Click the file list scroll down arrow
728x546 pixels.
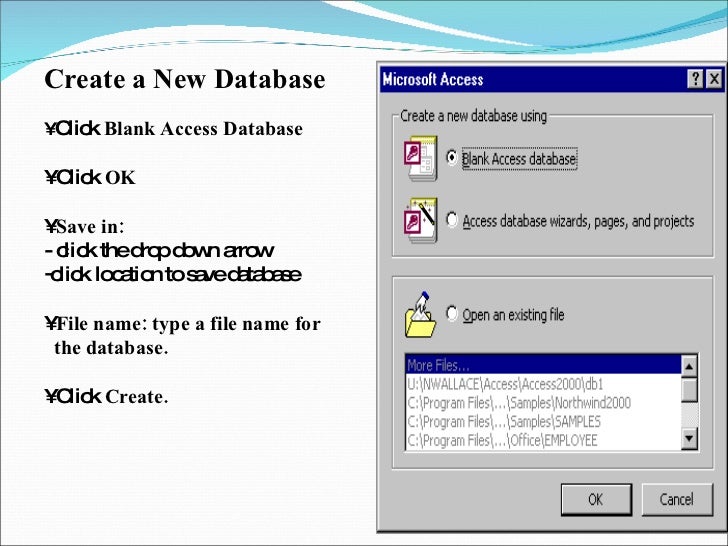[x=689, y=439]
